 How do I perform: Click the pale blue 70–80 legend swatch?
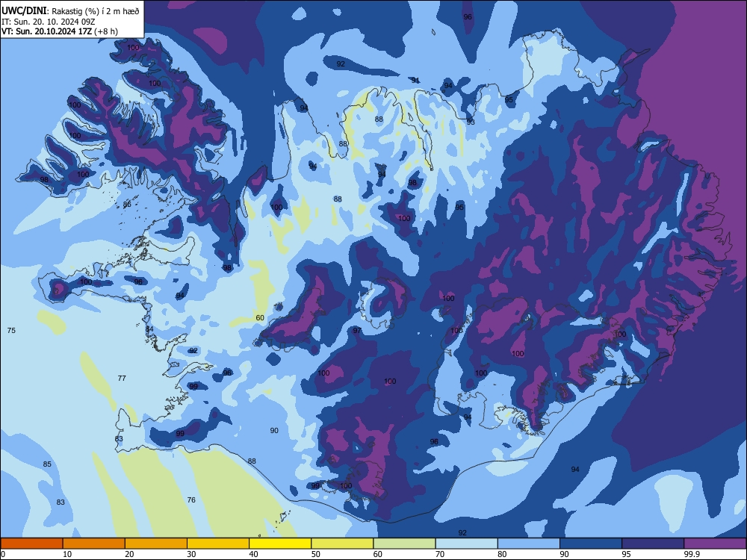coord(467,544)
